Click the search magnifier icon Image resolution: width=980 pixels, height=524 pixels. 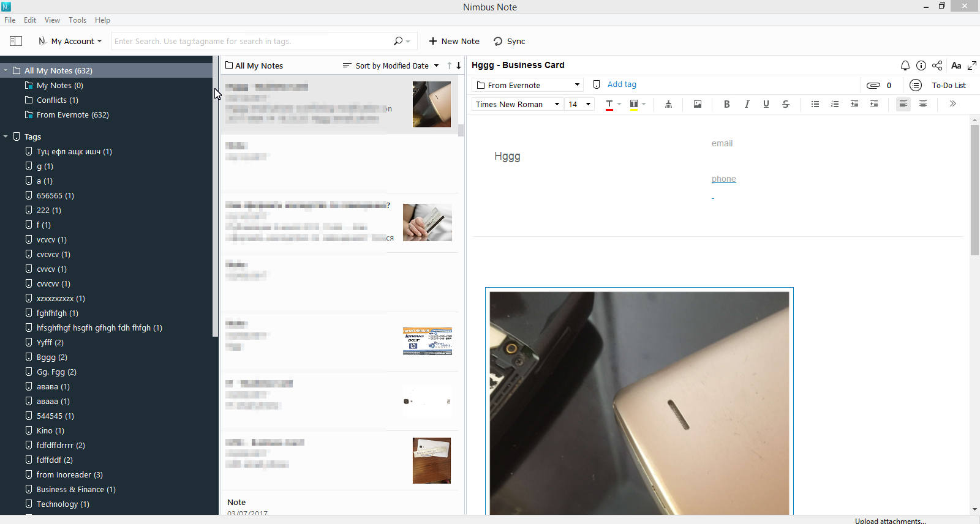(x=399, y=41)
